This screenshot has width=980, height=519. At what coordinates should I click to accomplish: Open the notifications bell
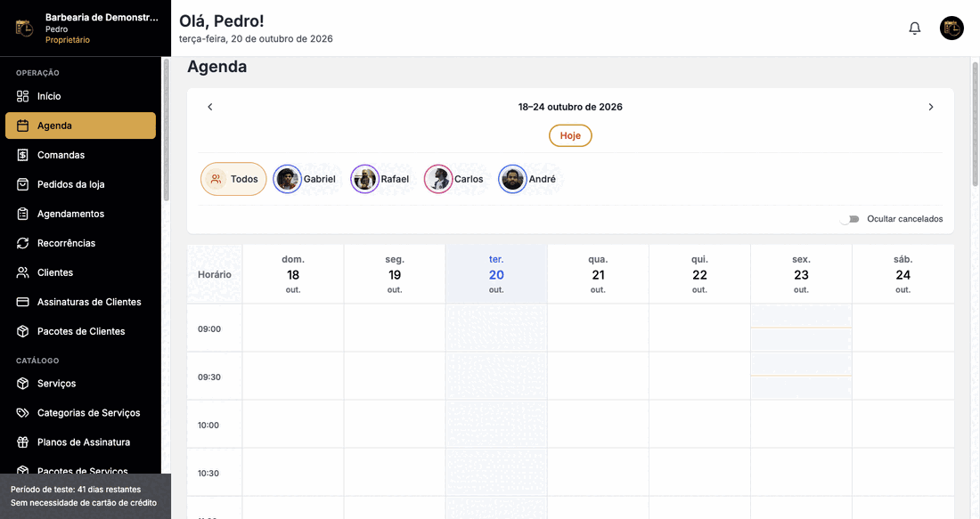pyautogui.click(x=914, y=28)
